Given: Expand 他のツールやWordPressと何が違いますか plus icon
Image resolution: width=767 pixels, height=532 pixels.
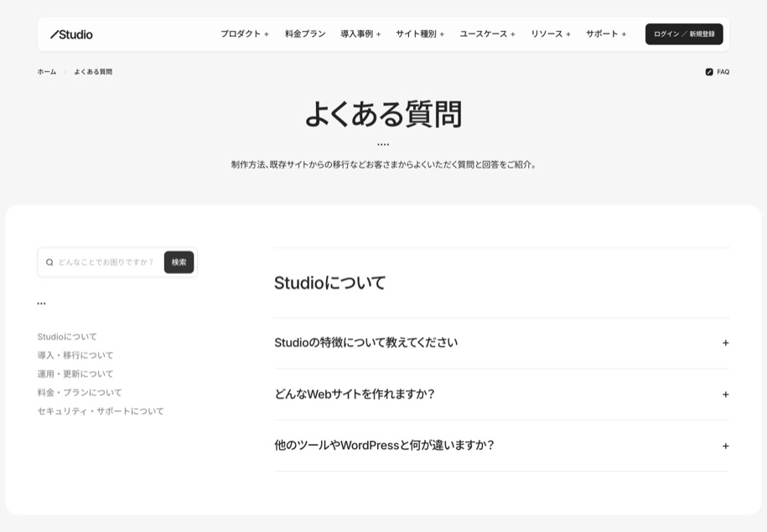Looking at the screenshot, I should coord(725,446).
